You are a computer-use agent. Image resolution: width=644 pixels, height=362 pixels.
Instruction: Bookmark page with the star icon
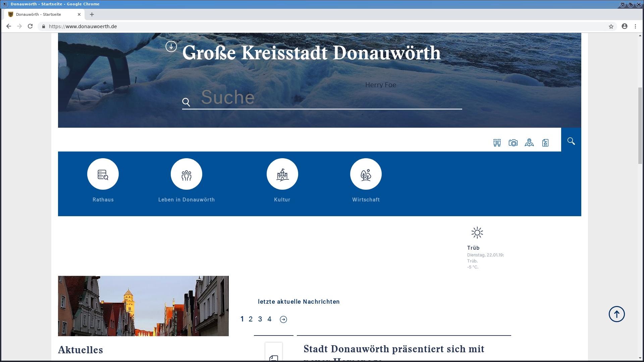click(x=611, y=26)
